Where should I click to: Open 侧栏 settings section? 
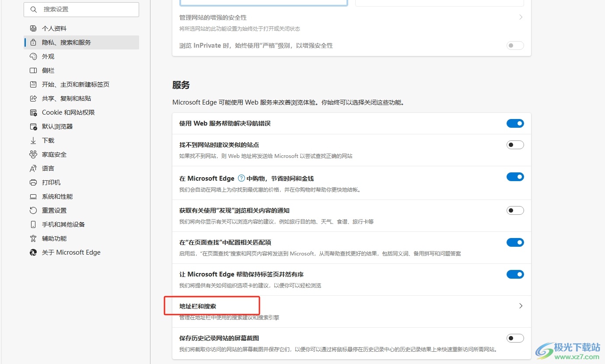click(x=81, y=70)
